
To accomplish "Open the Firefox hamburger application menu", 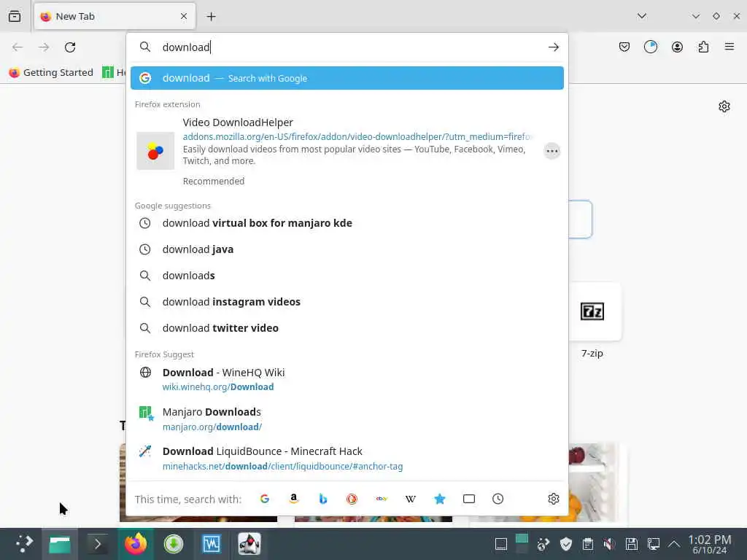I will click(729, 47).
